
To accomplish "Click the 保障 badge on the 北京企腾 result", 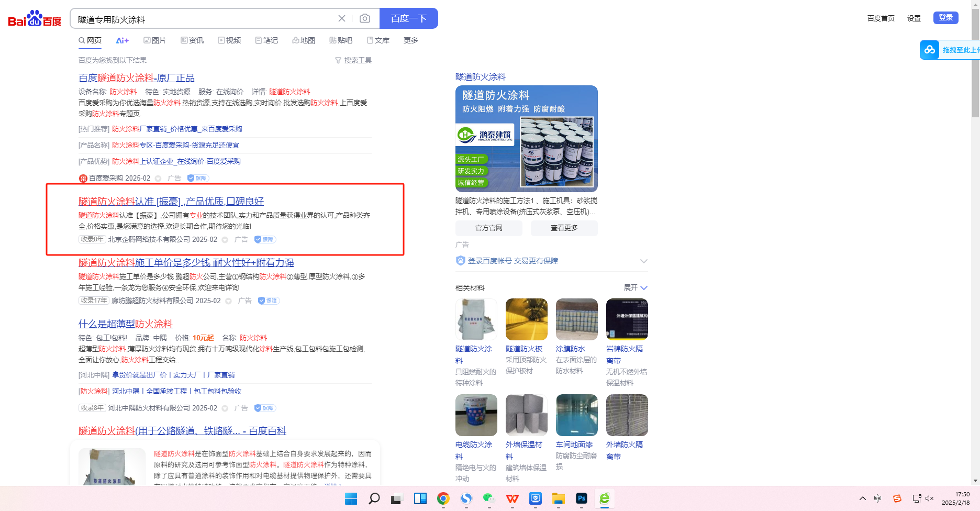I will coord(265,239).
